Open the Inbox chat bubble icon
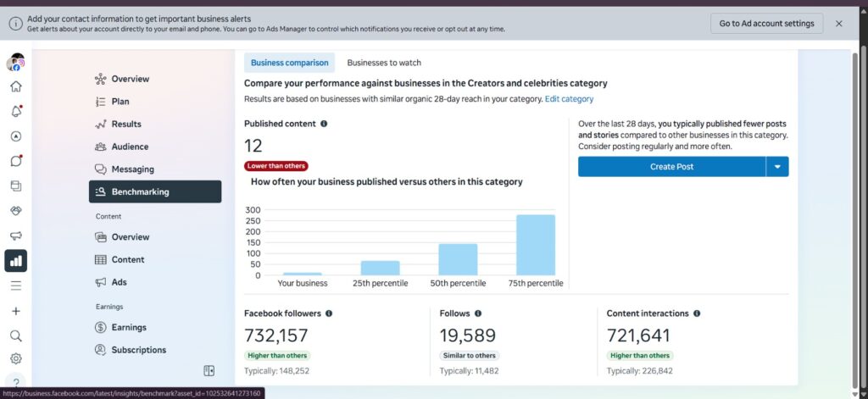This screenshot has height=399, width=868. (x=16, y=161)
